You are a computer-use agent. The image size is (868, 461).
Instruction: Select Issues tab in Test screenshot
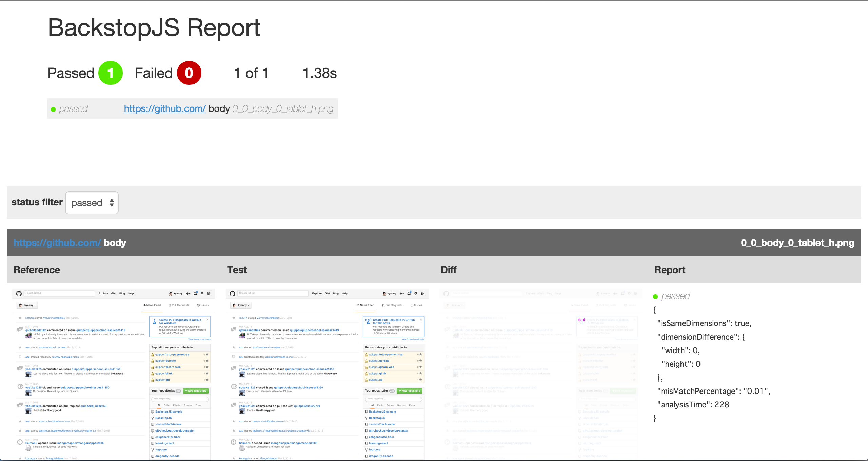[416, 305]
